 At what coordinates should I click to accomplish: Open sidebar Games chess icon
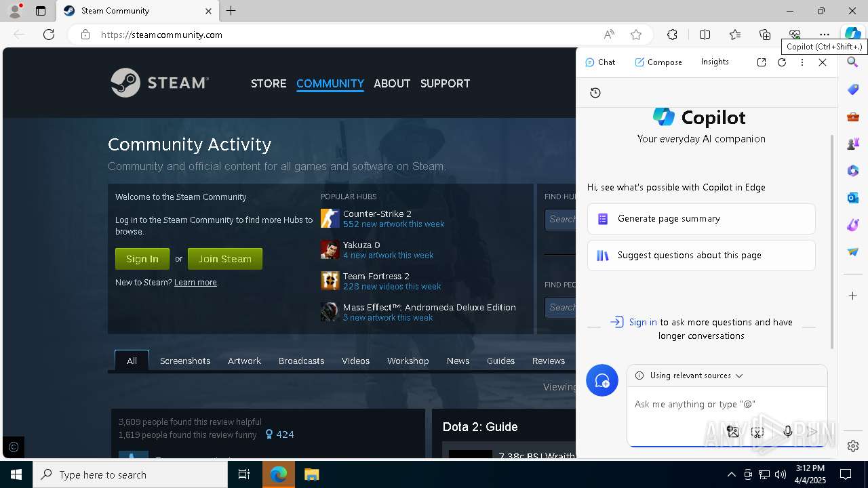pyautogui.click(x=853, y=144)
